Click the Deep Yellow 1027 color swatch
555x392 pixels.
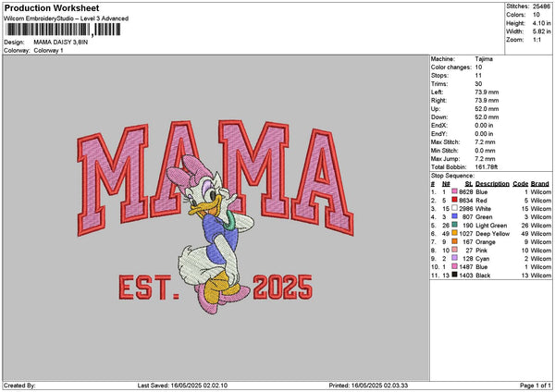coord(454,234)
